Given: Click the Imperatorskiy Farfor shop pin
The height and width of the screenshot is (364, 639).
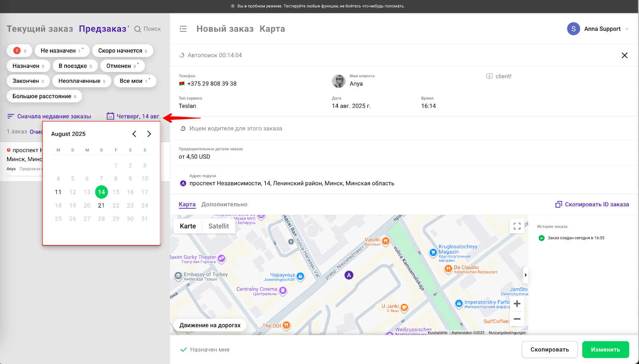Looking at the screenshot, I should coord(459,304).
